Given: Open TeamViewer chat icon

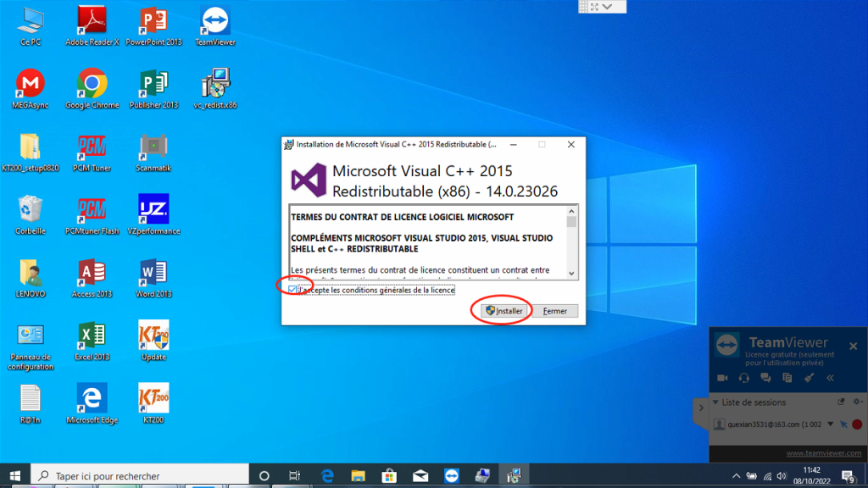Looking at the screenshot, I should [x=765, y=378].
